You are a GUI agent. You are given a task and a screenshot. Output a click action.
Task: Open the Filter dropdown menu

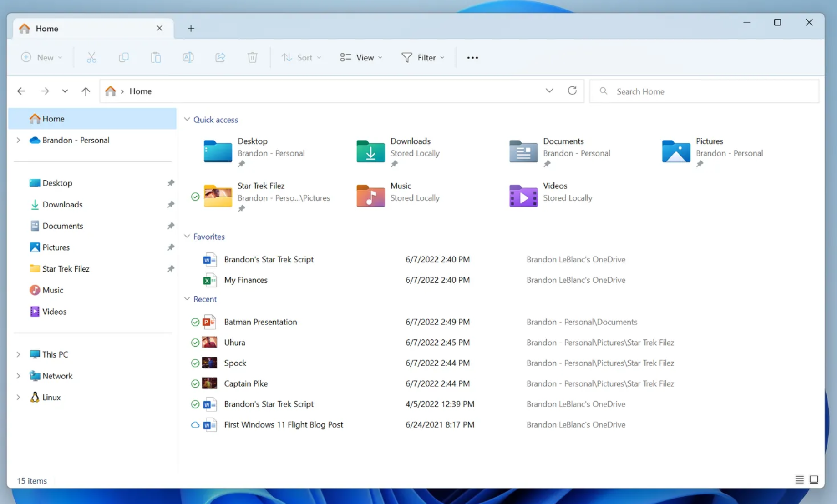coord(423,57)
